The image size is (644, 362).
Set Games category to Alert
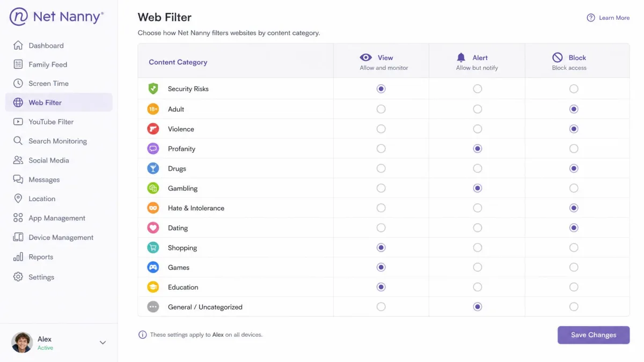(x=477, y=267)
